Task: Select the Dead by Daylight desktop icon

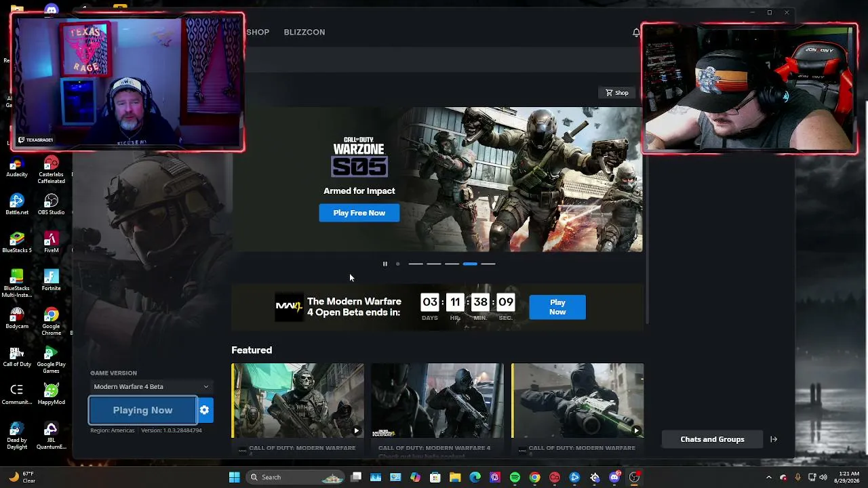Action: coord(17,435)
